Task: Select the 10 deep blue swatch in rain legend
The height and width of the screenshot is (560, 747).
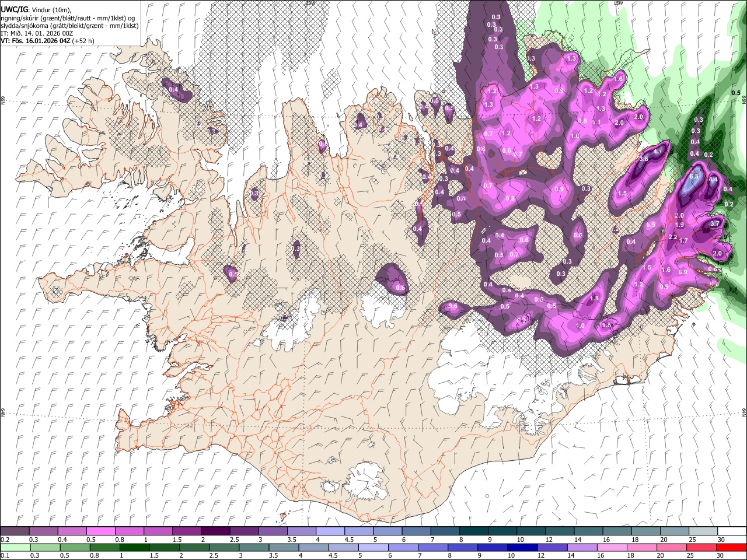Action: tap(523, 547)
